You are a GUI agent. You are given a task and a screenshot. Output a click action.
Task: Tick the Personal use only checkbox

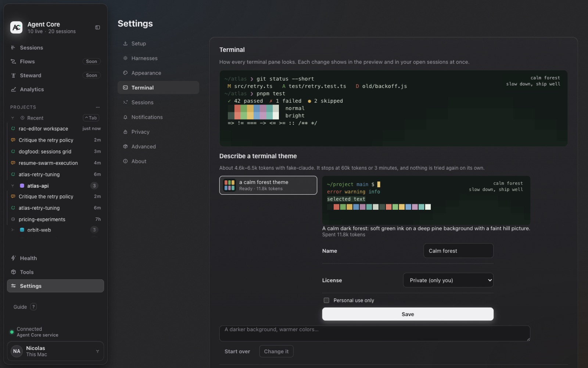(x=326, y=300)
